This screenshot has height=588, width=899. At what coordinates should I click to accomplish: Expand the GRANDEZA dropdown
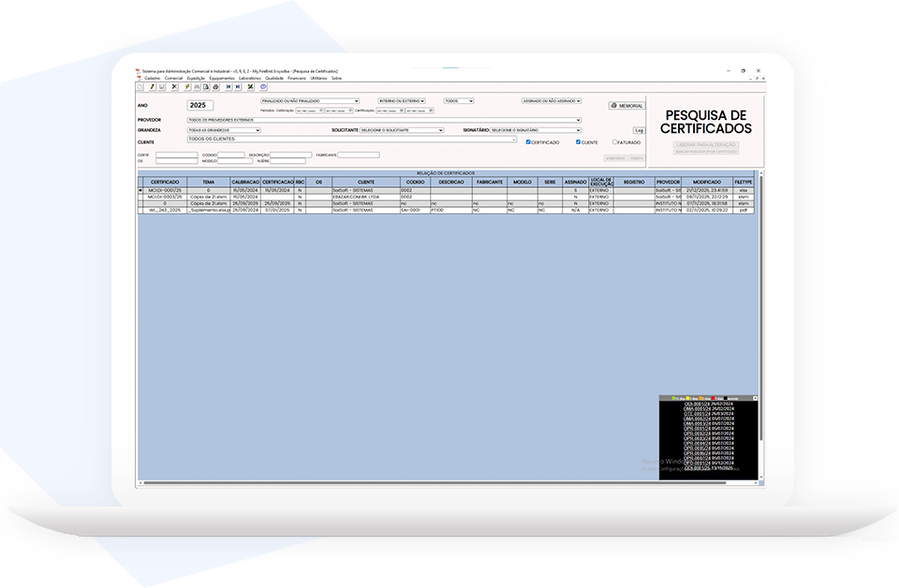click(224, 130)
